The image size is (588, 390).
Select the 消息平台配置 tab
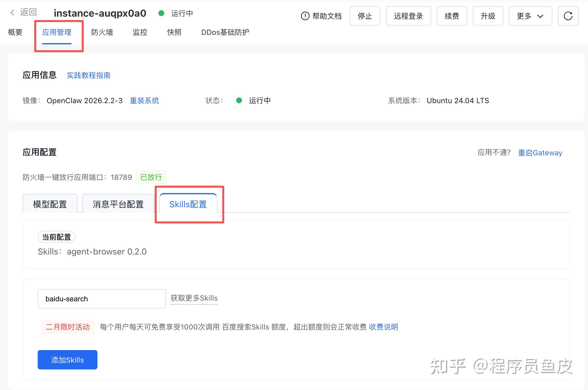pos(118,204)
